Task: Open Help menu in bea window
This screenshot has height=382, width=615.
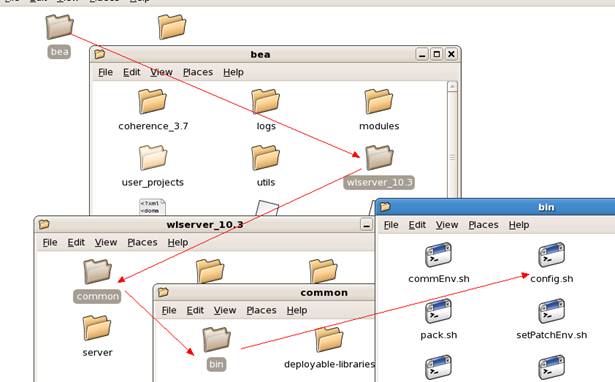Action: pyautogui.click(x=233, y=72)
